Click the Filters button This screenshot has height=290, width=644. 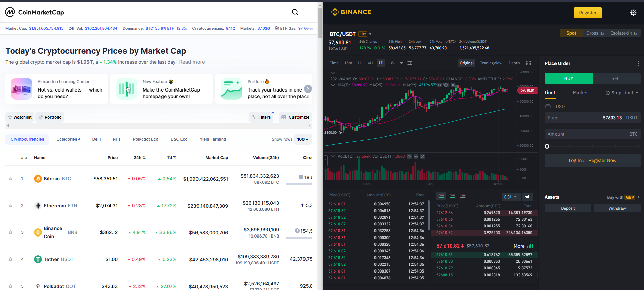click(261, 117)
